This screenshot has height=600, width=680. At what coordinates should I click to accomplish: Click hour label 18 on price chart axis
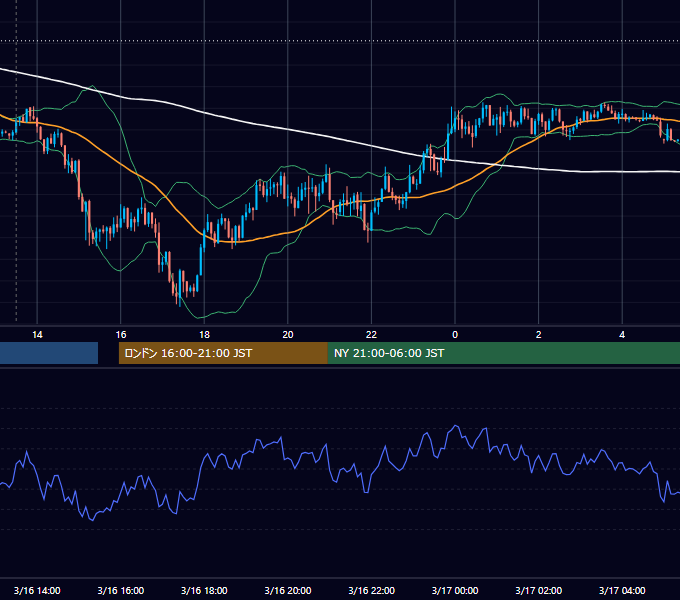[x=204, y=335]
